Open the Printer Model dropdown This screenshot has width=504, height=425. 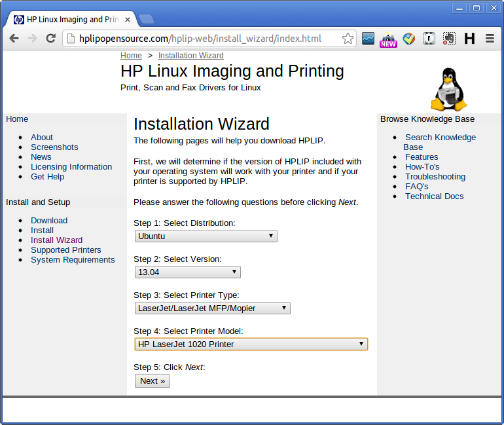pyautogui.click(x=251, y=344)
